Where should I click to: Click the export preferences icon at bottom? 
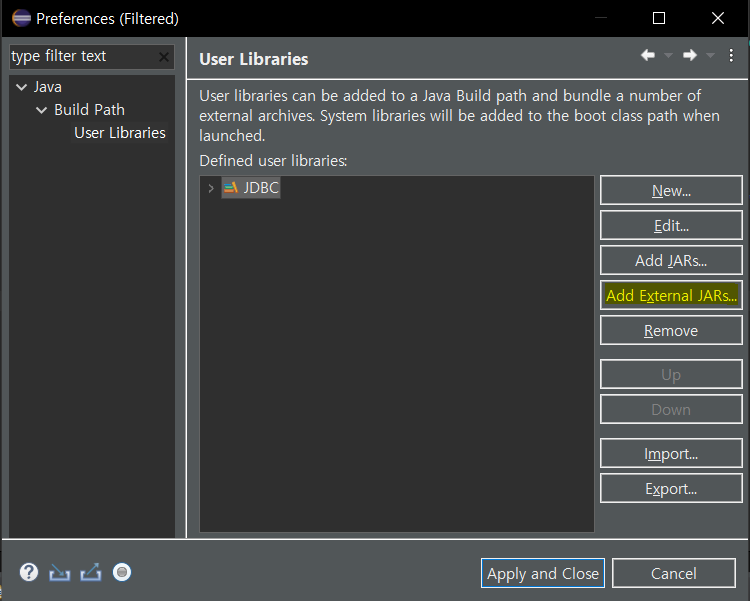(x=91, y=572)
